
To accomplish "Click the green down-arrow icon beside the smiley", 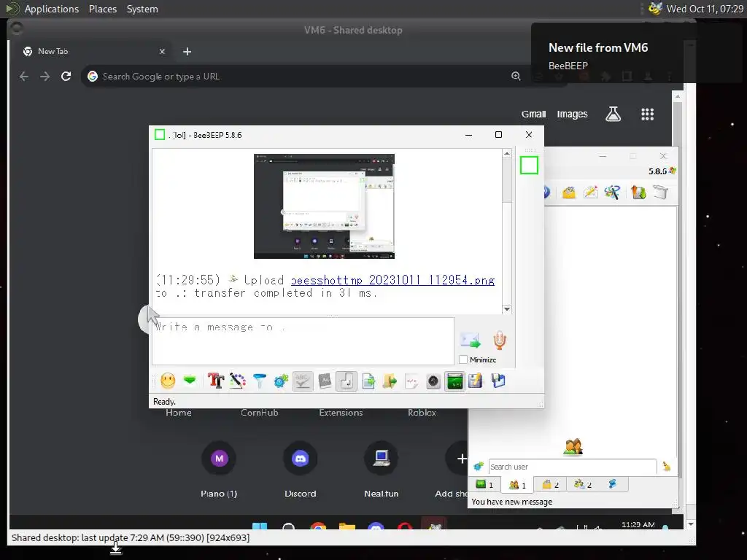I will tap(190, 381).
